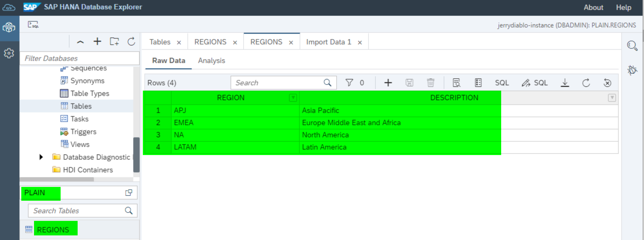Click the Europe Middle East and Africa cell
644x240 pixels.
pos(459,123)
